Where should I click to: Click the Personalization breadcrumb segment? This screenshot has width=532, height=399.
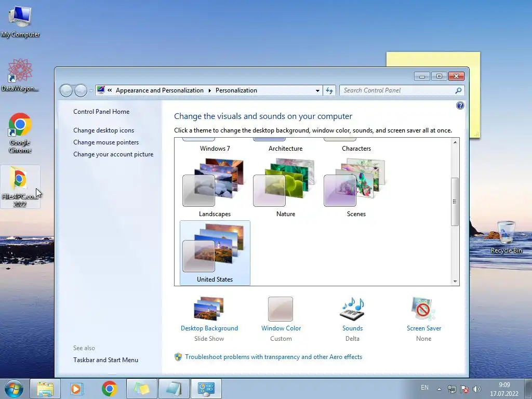236,90
